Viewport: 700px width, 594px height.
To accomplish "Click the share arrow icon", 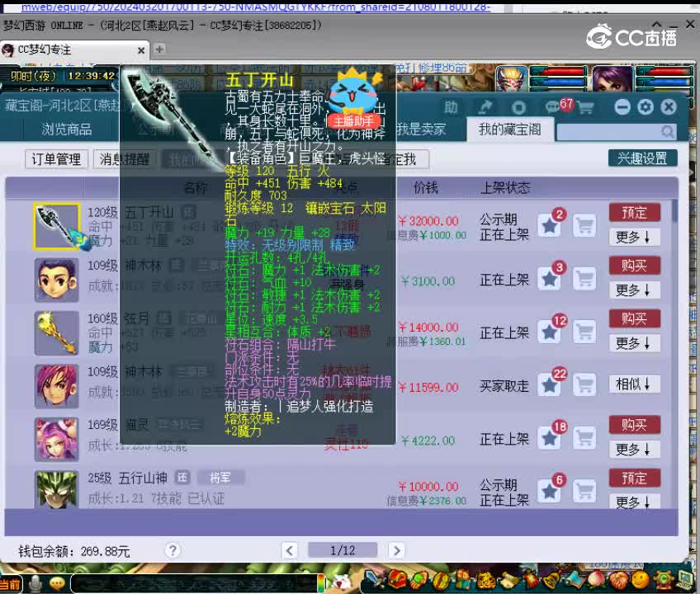I will 485,107.
